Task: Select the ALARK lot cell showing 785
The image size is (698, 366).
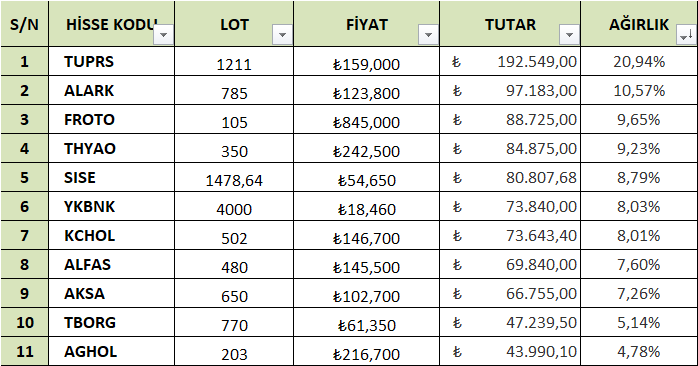Action: pyautogui.click(x=234, y=90)
